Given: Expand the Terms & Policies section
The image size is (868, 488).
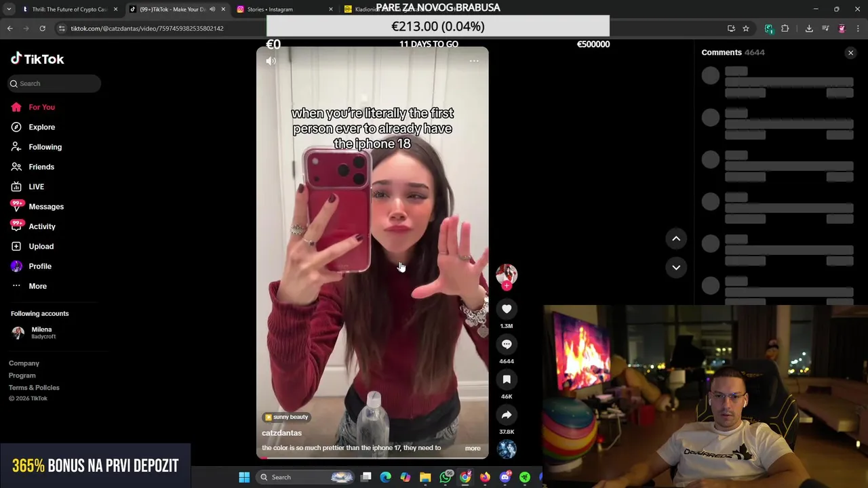Looking at the screenshot, I should [34, 388].
